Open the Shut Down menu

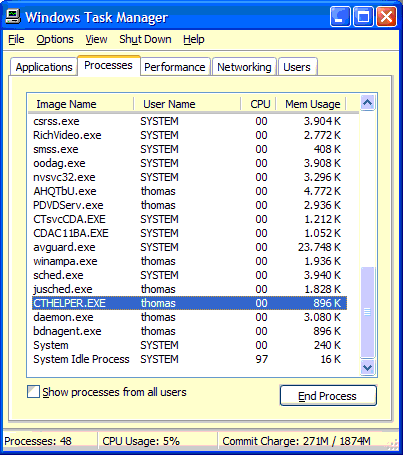145,39
